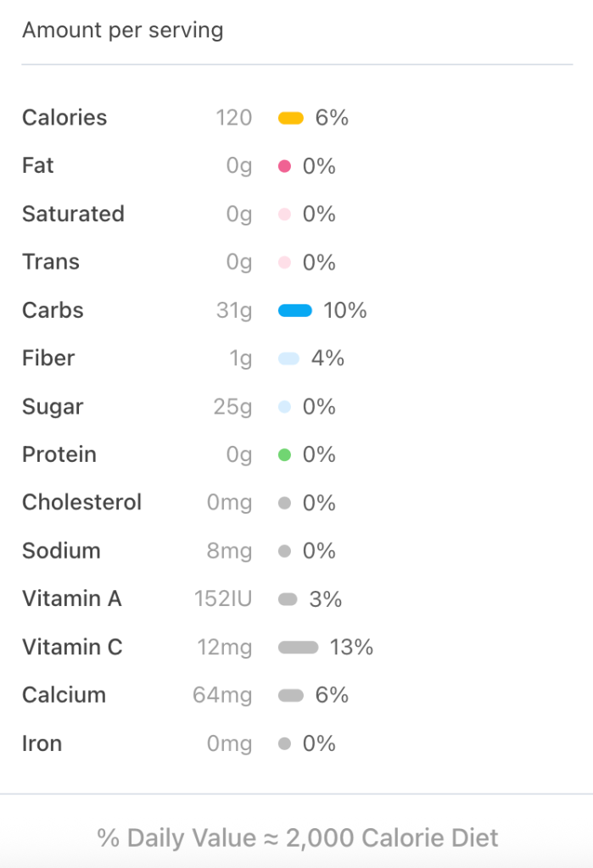Select the Saturated fat label
Image resolution: width=593 pixels, height=868 pixels.
pyautogui.click(x=73, y=214)
